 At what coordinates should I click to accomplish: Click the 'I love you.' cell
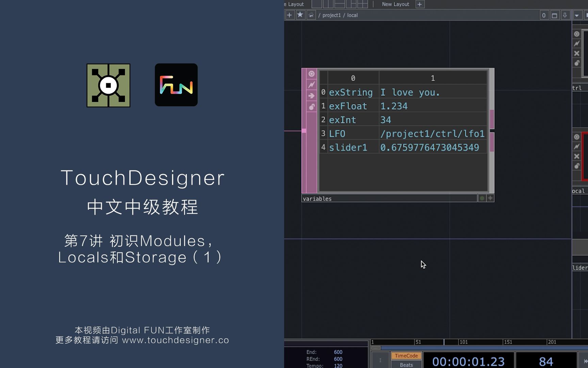[x=433, y=92]
